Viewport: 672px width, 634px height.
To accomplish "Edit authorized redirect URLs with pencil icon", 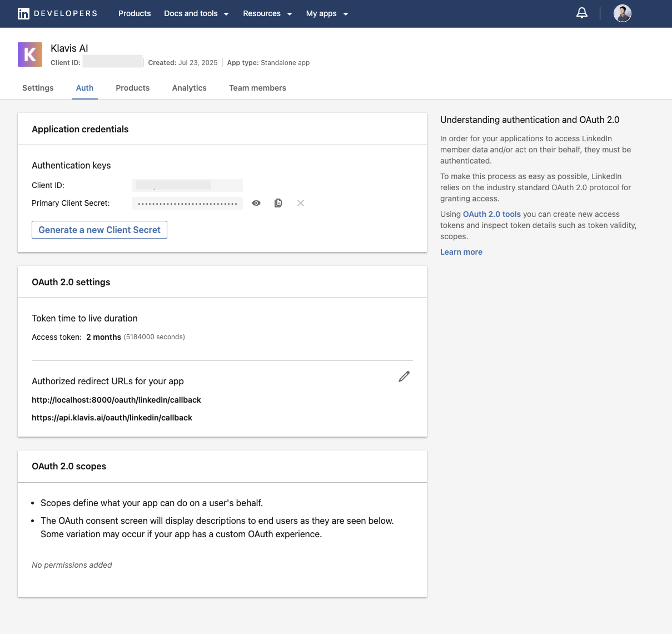I will 404,377.
